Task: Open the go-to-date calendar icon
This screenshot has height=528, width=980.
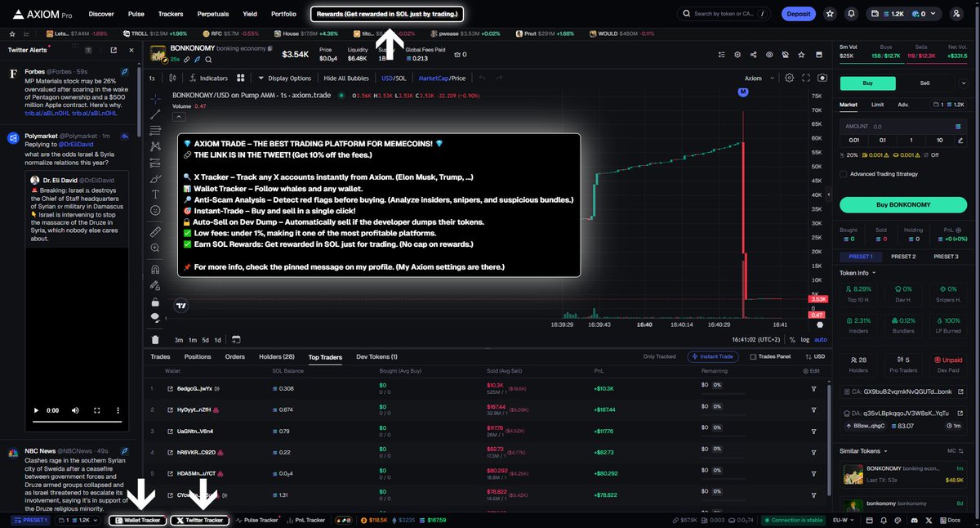Action: pos(235,339)
